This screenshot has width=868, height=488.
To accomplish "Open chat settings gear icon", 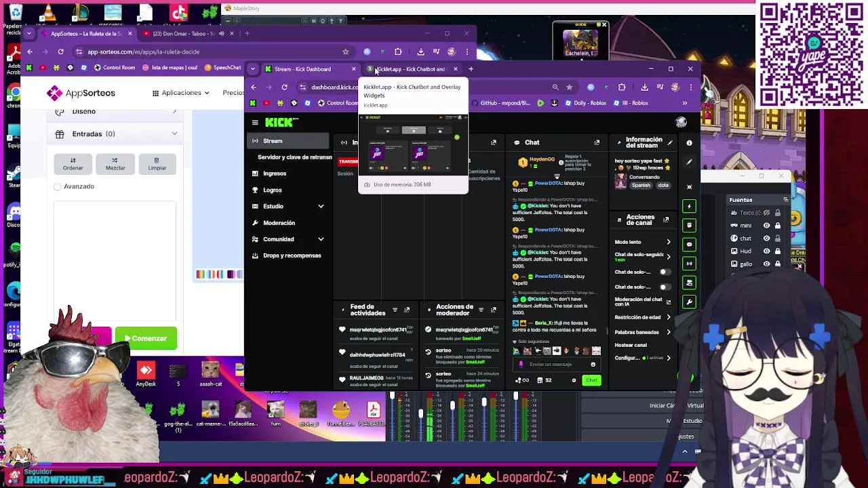I will coord(574,380).
